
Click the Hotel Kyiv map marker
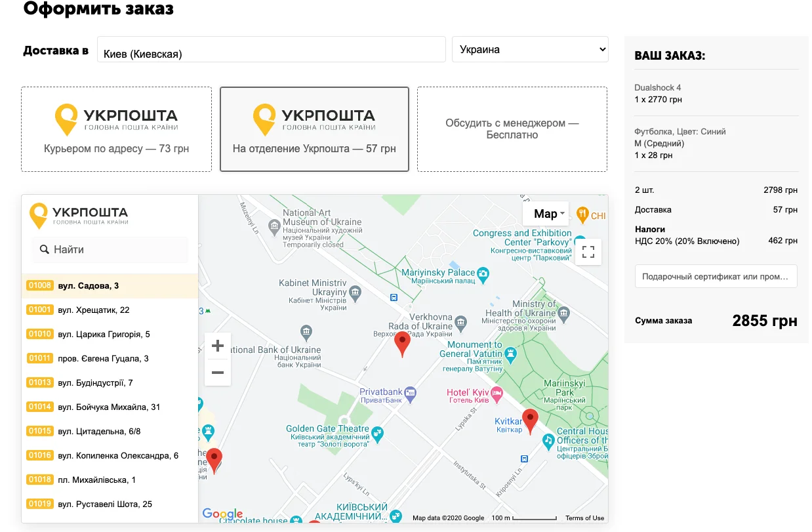pyautogui.click(x=497, y=394)
